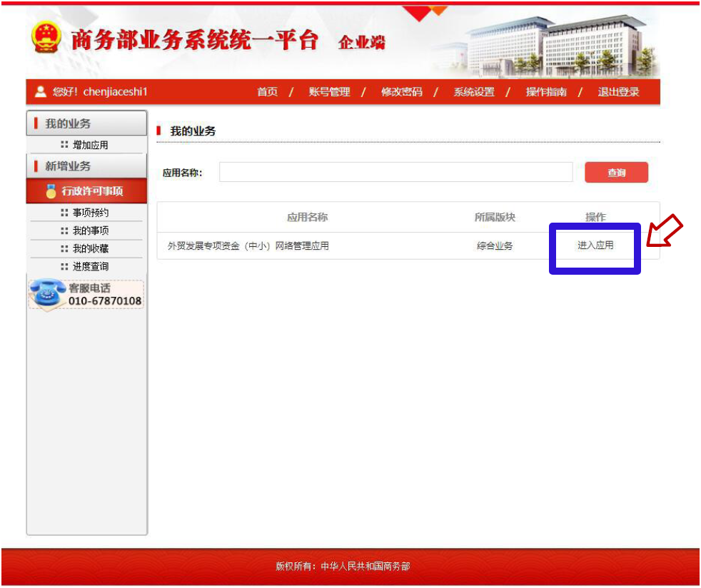Click 退出登录 to log out

619,92
